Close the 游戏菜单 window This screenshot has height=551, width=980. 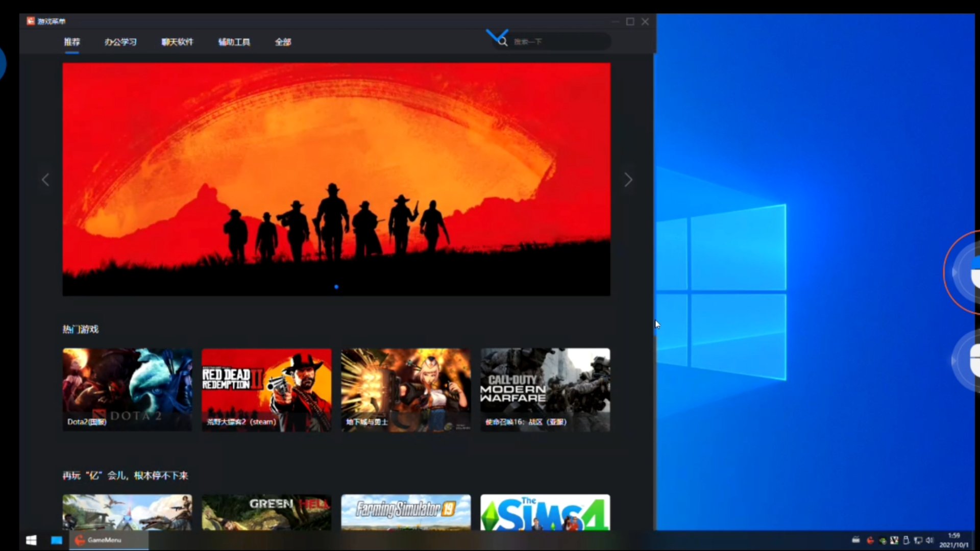pos(645,21)
